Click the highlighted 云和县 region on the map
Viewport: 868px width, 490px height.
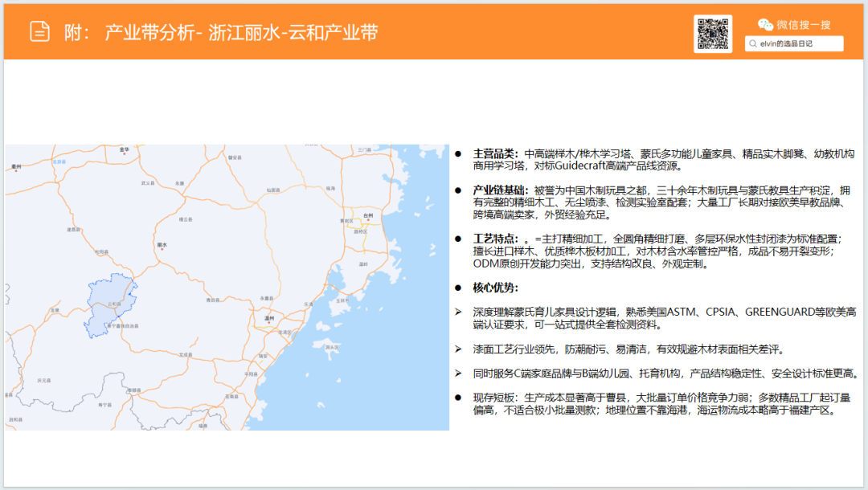tap(109, 304)
